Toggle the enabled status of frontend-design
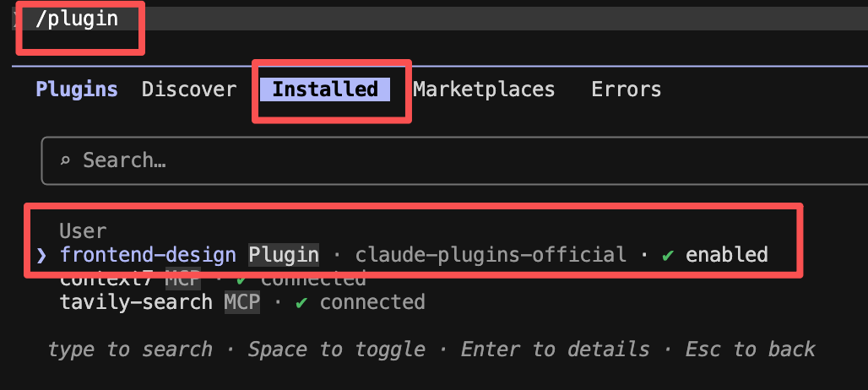The image size is (868, 390). click(727, 255)
